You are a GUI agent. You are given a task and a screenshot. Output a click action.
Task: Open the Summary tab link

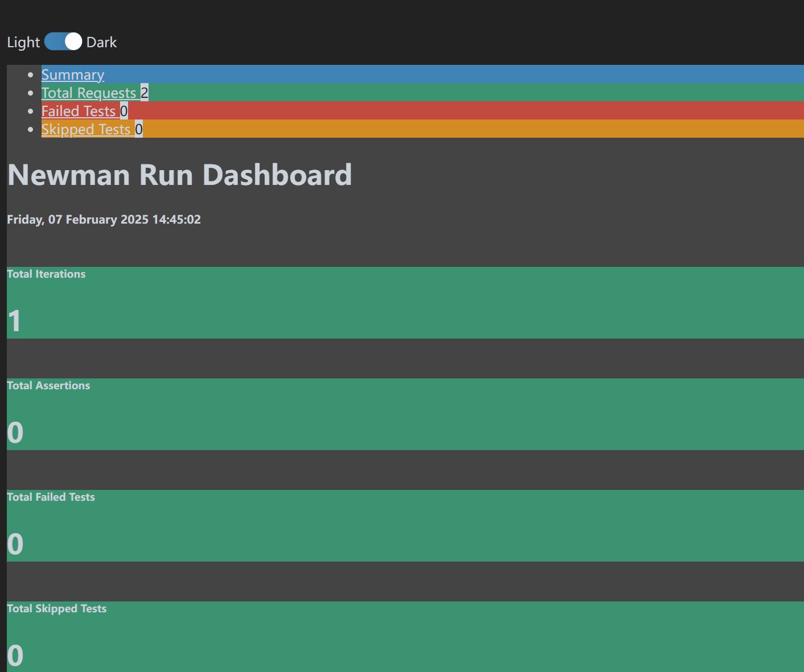[x=73, y=75]
